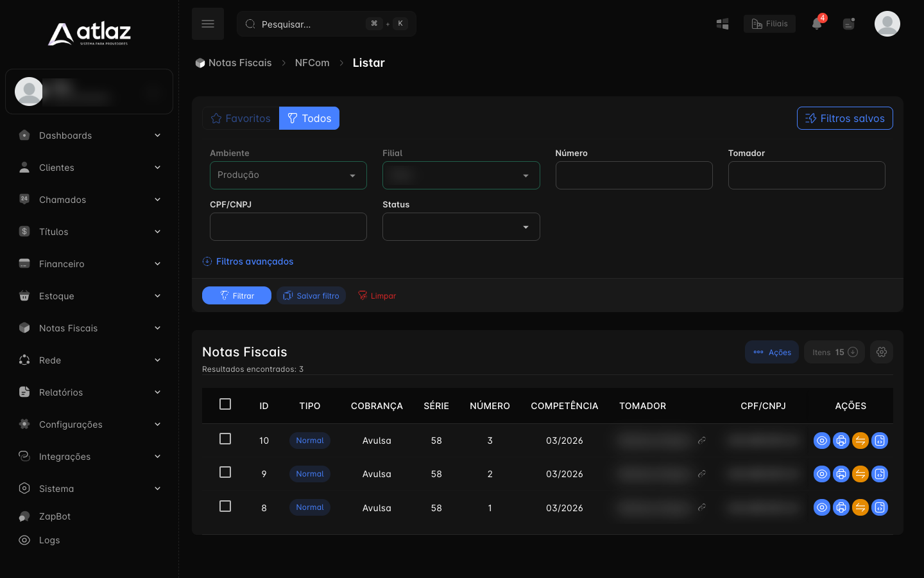Open table settings gear icon

click(x=882, y=352)
